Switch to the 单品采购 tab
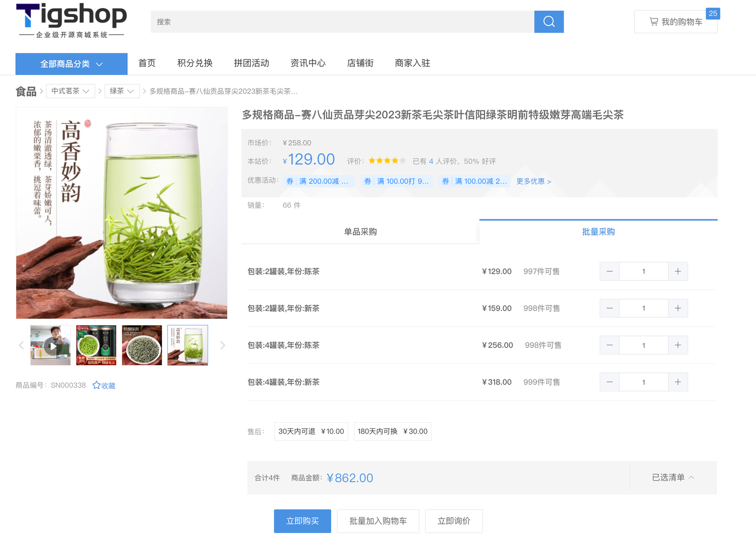 click(360, 232)
